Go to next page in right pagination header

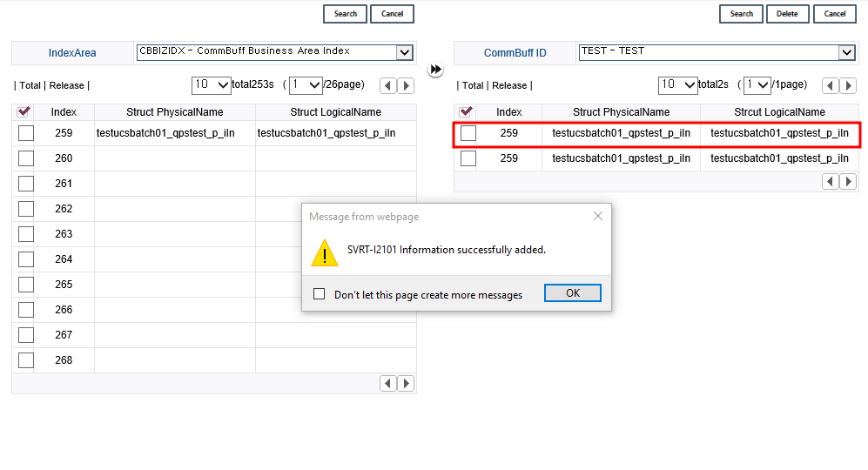(848, 85)
